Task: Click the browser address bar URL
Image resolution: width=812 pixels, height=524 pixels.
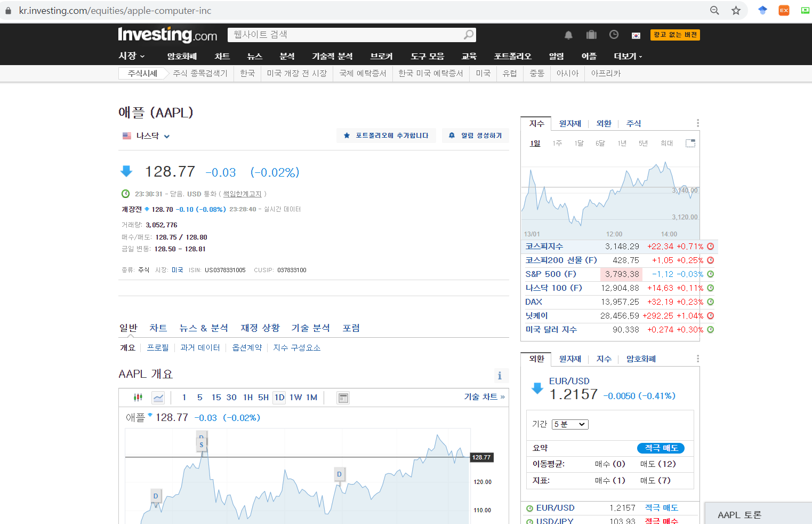Action: (x=115, y=11)
